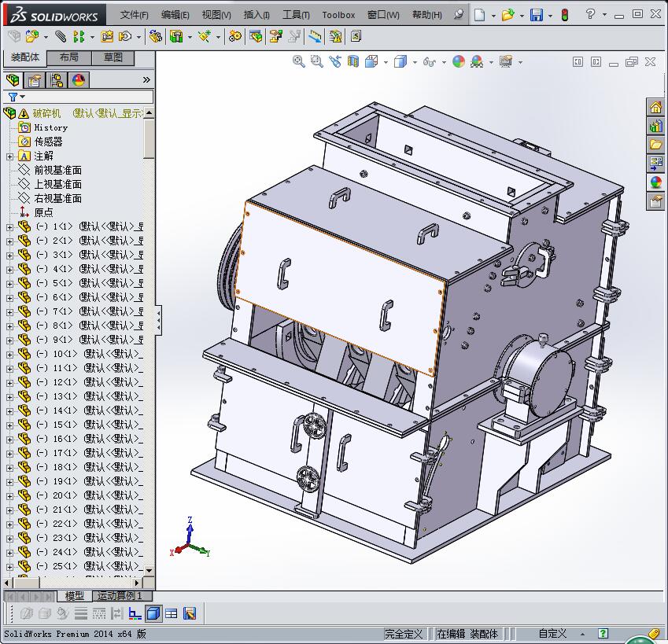Open File Explorer task pane folder icon
Image resolution: width=668 pixels, height=644 pixels.
click(x=655, y=145)
